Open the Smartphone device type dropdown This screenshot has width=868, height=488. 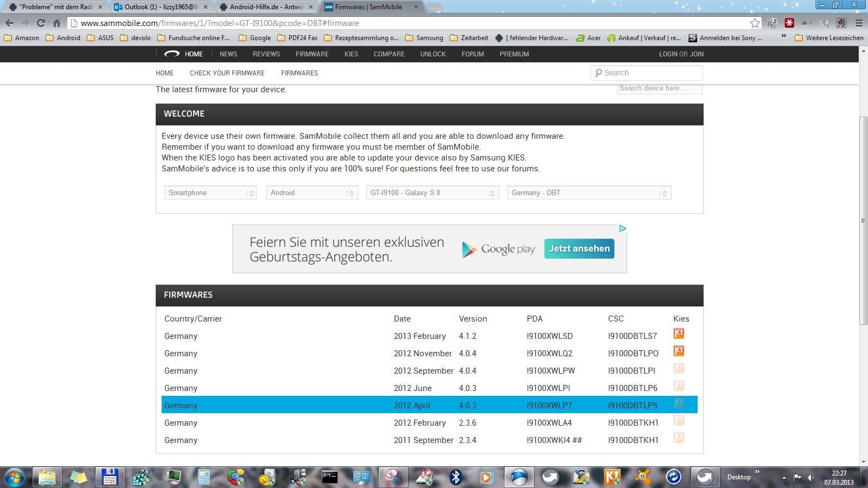click(x=210, y=192)
